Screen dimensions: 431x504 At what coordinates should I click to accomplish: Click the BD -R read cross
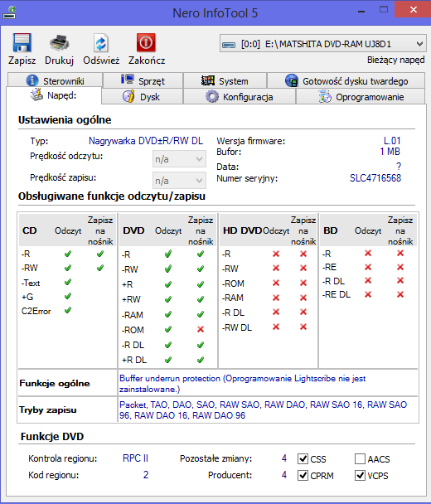(x=368, y=254)
